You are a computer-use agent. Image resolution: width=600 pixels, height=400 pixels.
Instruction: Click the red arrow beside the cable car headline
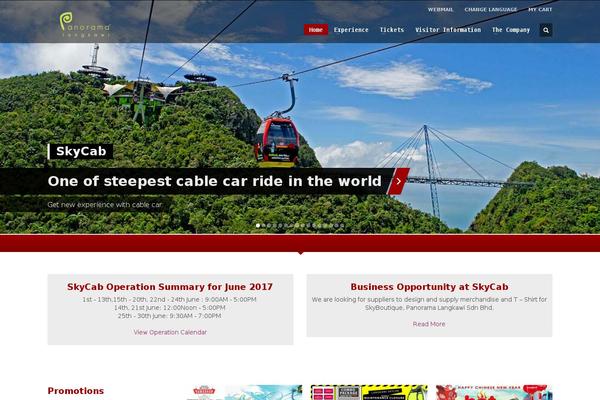pyautogui.click(x=398, y=181)
